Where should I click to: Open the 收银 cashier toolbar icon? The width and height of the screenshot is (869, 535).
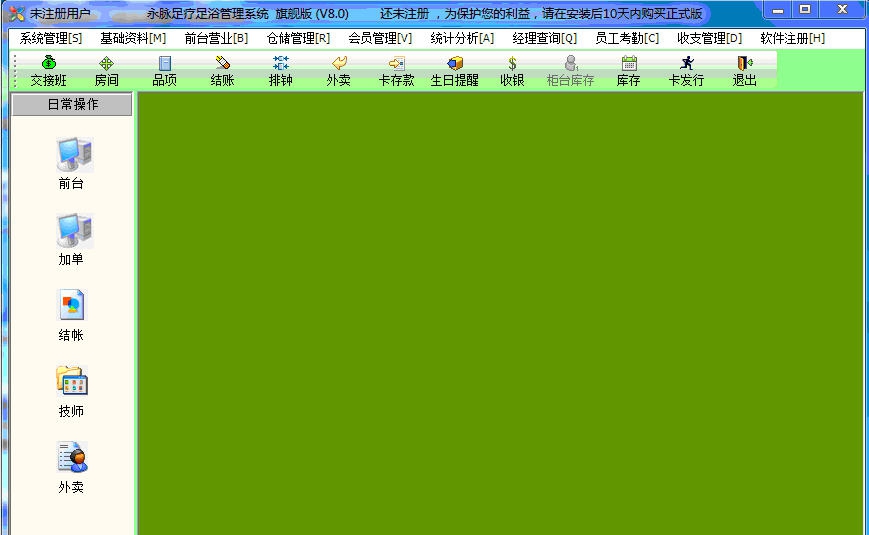tap(512, 71)
